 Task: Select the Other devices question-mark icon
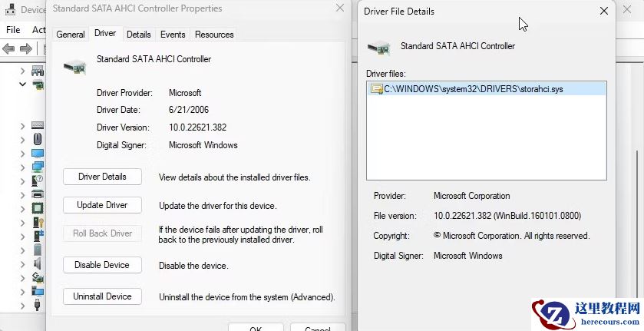38,181
